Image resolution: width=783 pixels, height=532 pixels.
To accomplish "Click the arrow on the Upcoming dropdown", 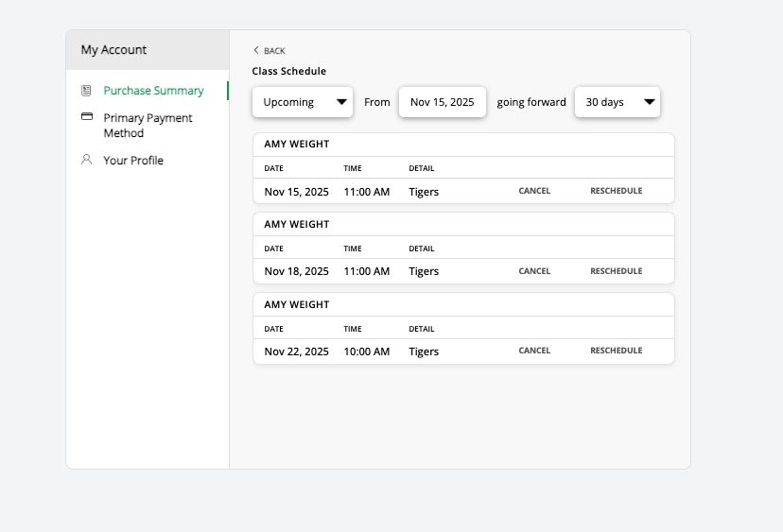I will click(341, 102).
